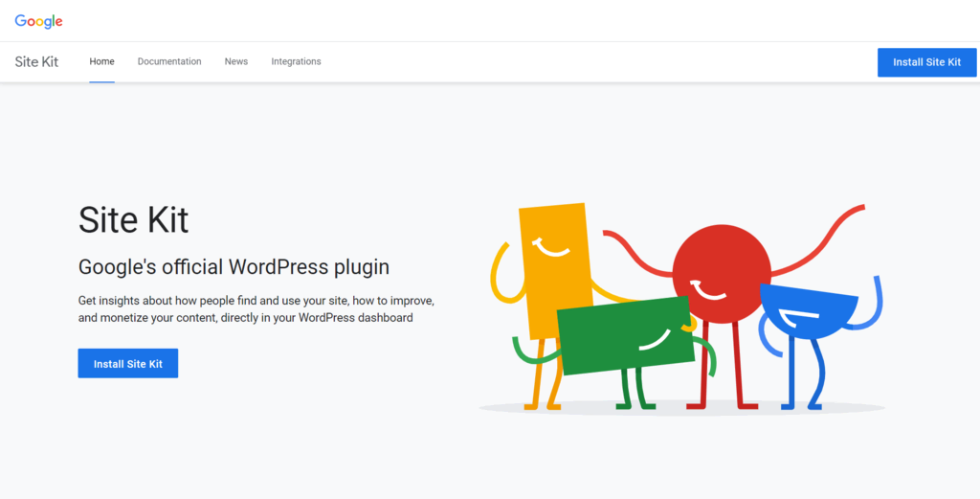
Task: Click the large Site Kit hero heading
Action: coord(133,219)
